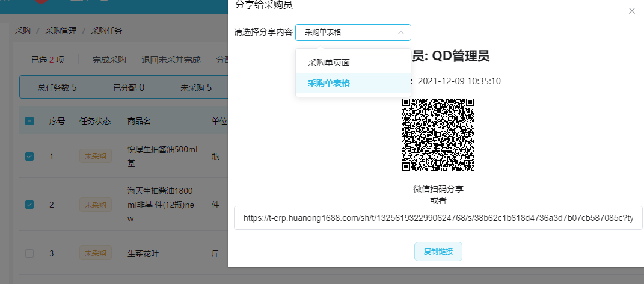Choose 采购单页面 option from list
Screen dimensions: 644x284
tap(353, 63)
